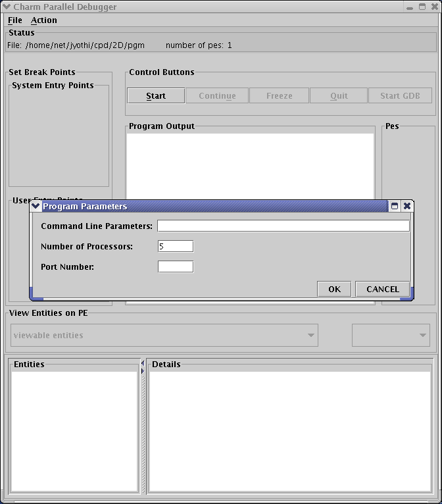Maximize the Charm Parallel Debugger window
The height and width of the screenshot is (504, 442).
tap(422, 7)
